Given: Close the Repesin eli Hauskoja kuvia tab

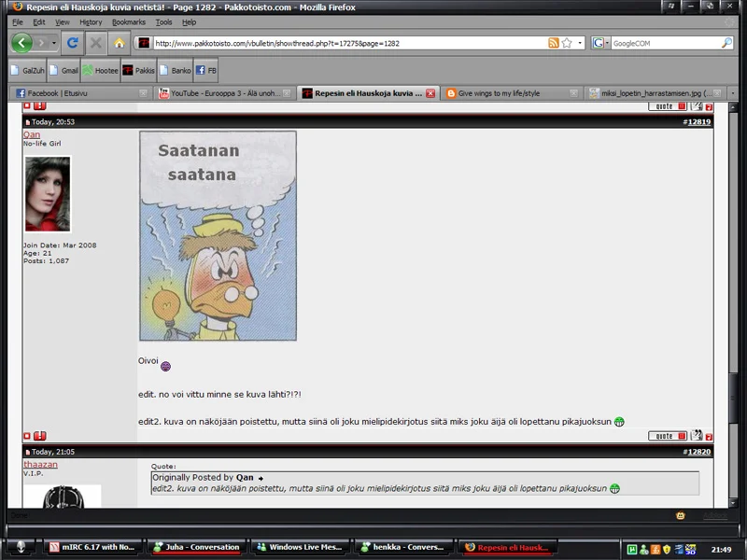Looking at the screenshot, I should (x=430, y=93).
